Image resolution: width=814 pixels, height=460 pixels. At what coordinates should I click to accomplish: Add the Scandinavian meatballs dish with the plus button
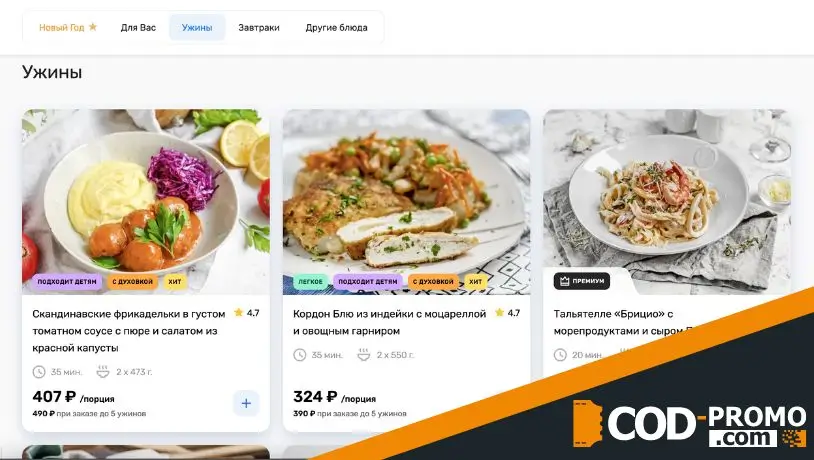pyautogui.click(x=246, y=403)
